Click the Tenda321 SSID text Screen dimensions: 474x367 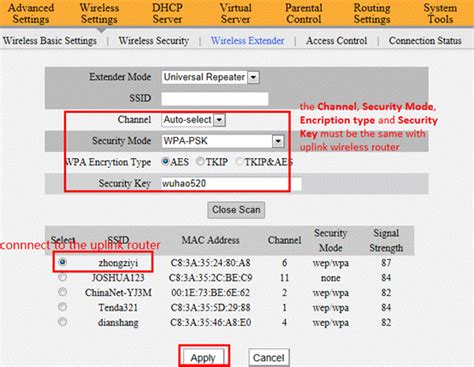coord(118,307)
